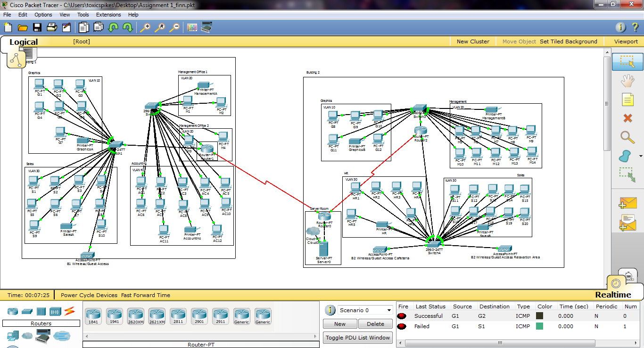The height and width of the screenshot is (348, 644).
Task: Open the drawing palette icon
Action: pos(192,27)
